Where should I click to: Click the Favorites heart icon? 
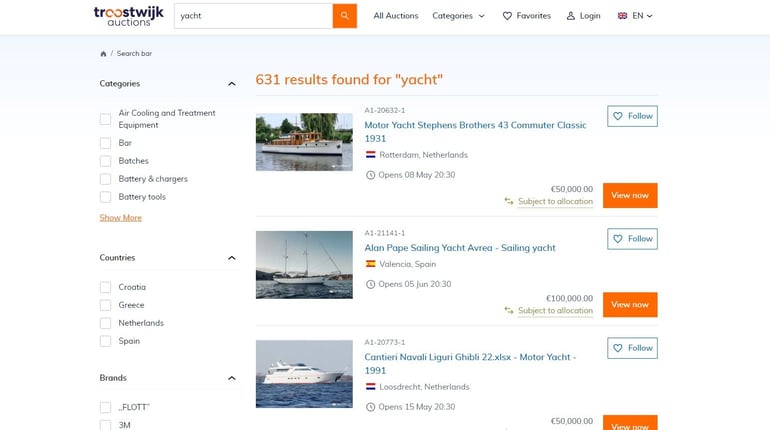507,16
